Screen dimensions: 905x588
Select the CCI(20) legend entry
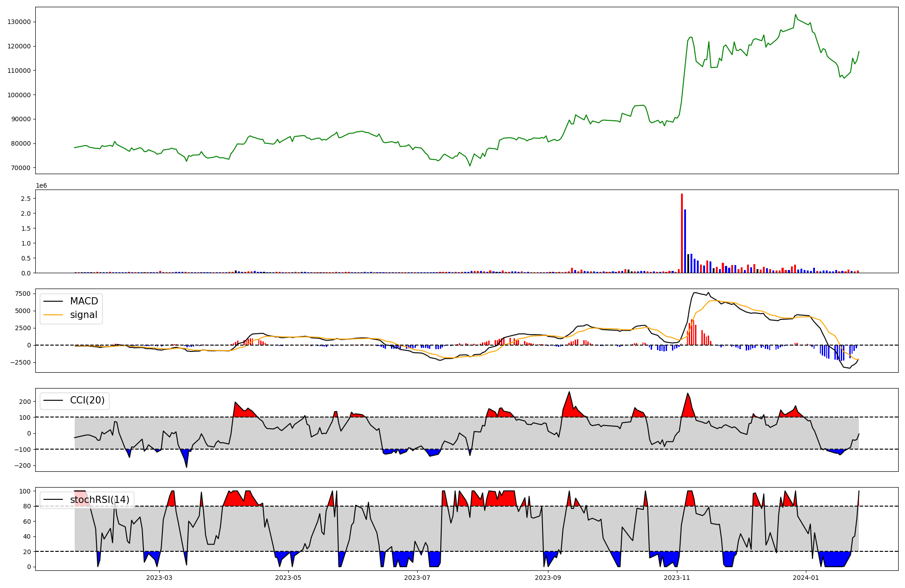tap(87, 400)
